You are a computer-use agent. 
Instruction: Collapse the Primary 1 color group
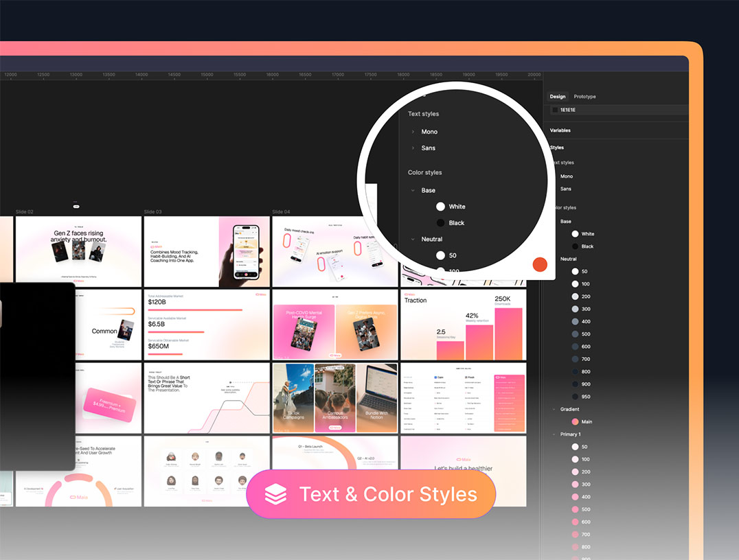click(x=555, y=434)
